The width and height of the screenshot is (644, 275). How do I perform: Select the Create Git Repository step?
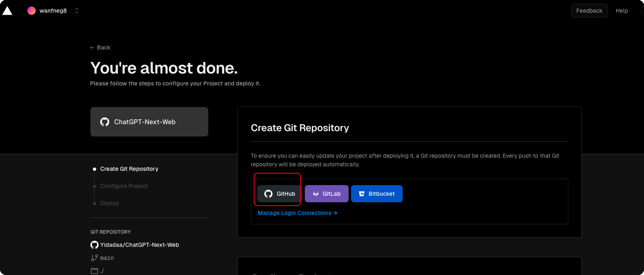(129, 169)
